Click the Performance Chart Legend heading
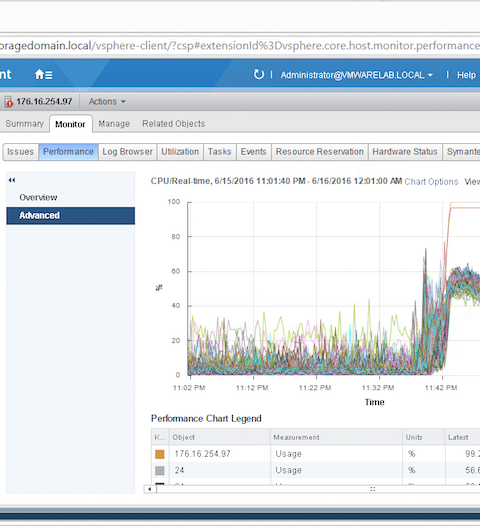The width and height of the screenshot is (480, 527). pyautogui.click(x=206, y=418)
